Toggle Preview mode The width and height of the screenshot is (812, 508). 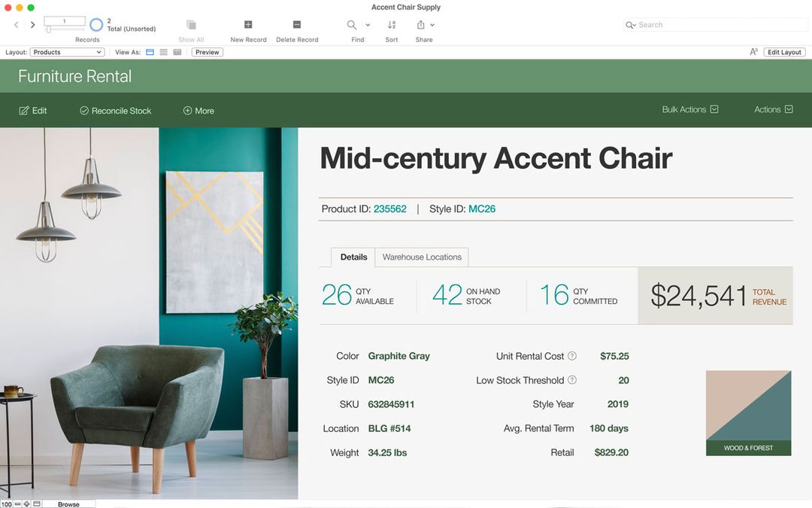(207, 52)
